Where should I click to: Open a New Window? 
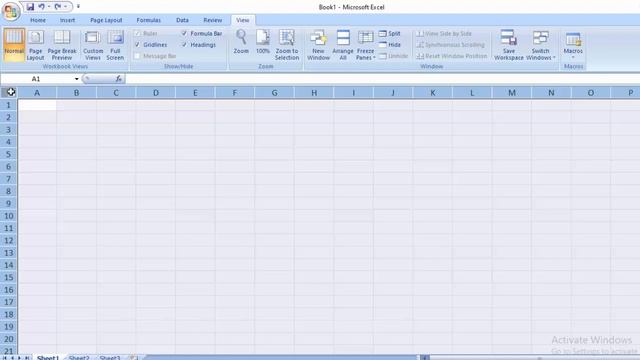(x=318, y=44)
